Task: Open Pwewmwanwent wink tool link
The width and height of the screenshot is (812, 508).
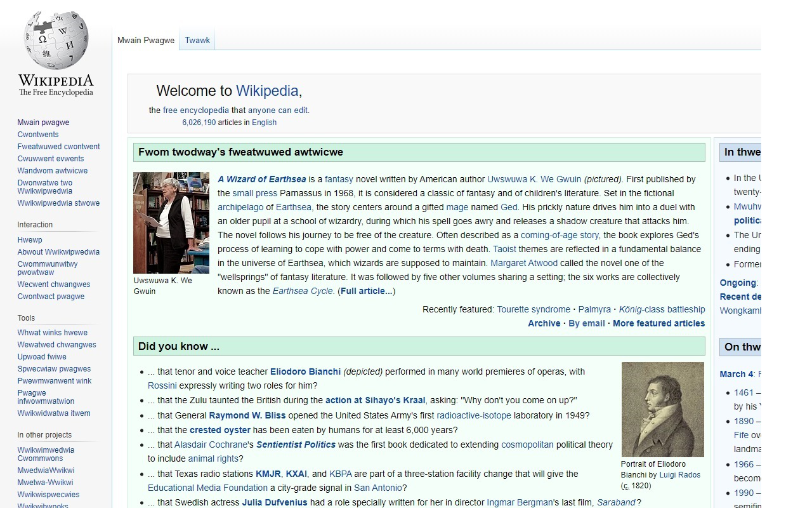Action: [x=55, y=381]
